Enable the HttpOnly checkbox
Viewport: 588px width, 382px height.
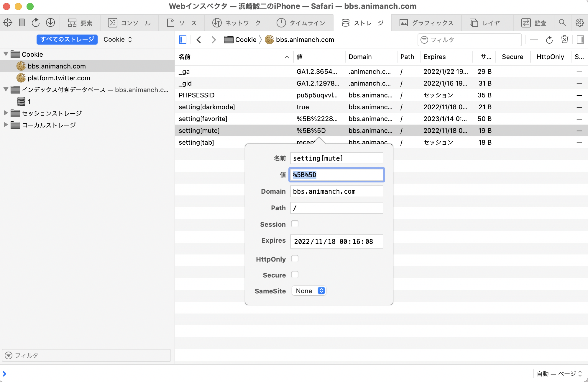pyautogui.click(x=295, y=259)
